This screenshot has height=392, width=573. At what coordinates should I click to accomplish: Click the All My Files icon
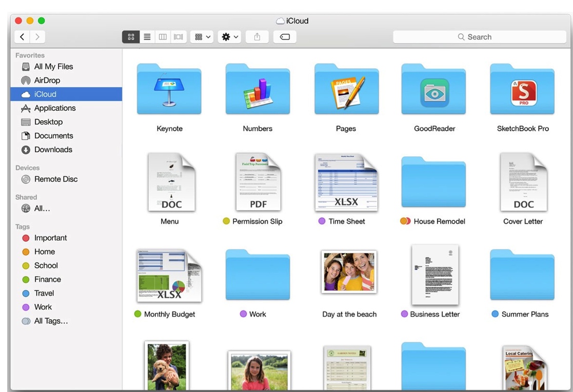coord(26,67)
